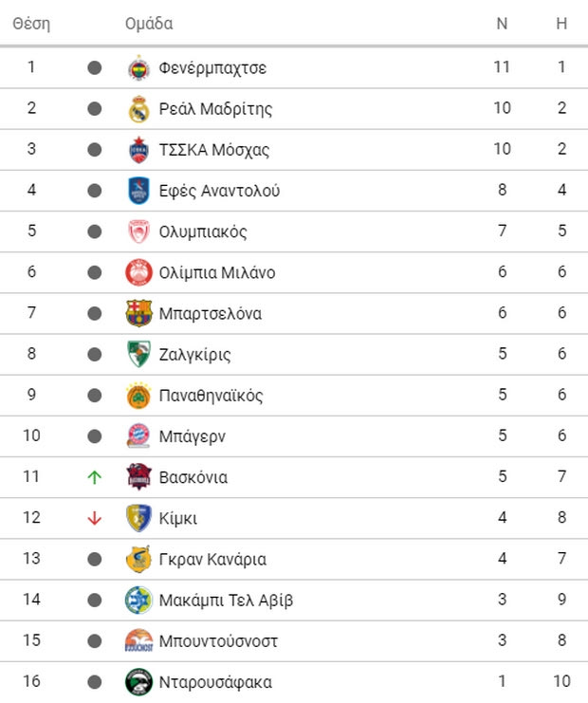The height and width of the screenshot is (703, 588).
Task: Select the Νταρουσάφακα team name
Action: point(215,682)
